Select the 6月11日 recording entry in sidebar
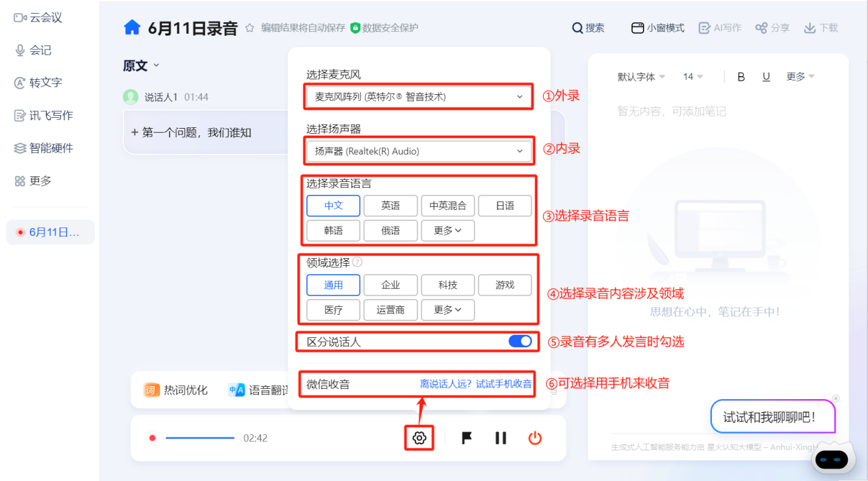The height and width of the screenshot is (481, 868). tap(51, 232)
